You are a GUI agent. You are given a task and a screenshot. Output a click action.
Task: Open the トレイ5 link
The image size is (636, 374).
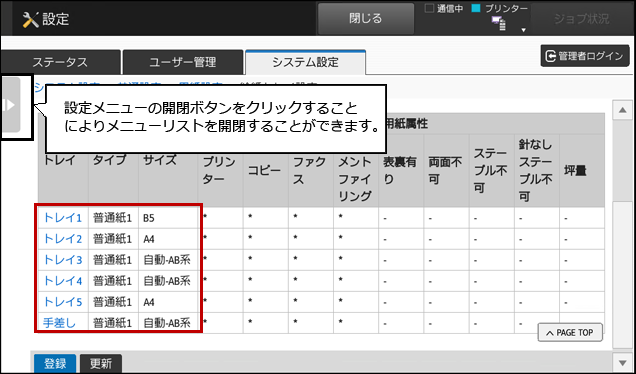pos(62,302)
